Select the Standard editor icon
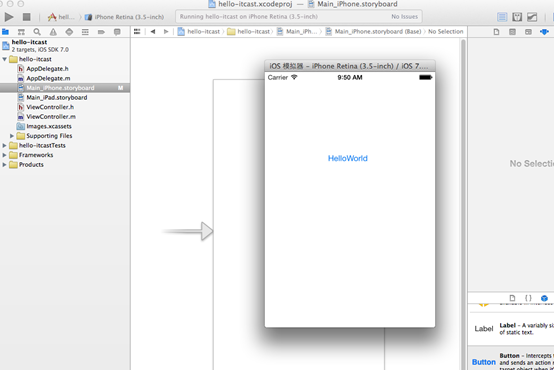Screen dimensions: 554x370 [502, 17]
